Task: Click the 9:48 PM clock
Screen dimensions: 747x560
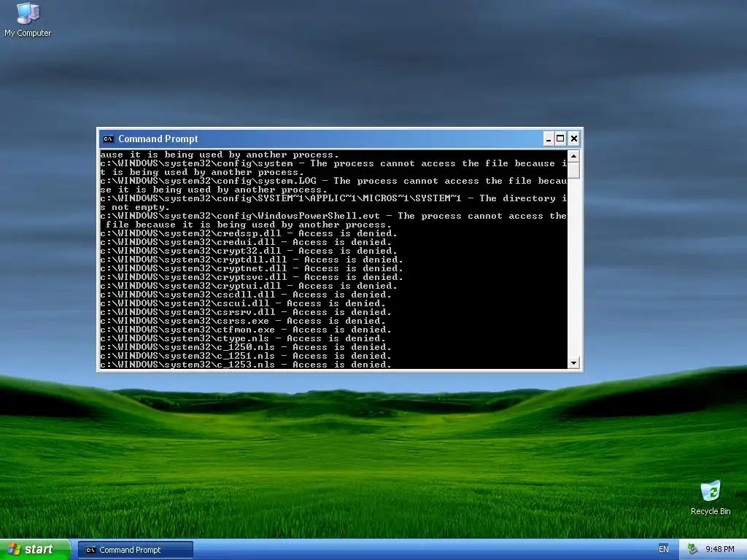Action: pos(720,549)
